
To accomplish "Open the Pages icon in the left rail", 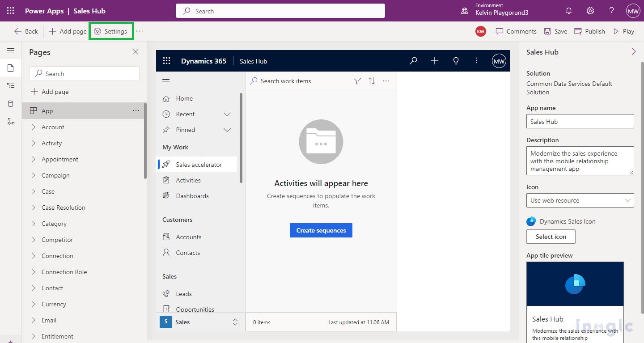I will pyautogui.click(x=11, y=68).
